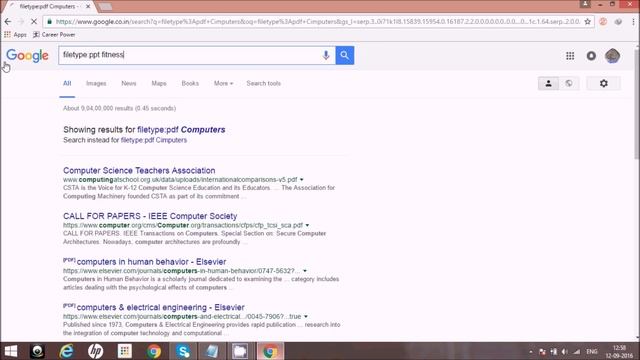This screenshot has width=640, height=360.
Task: Click filetype:pdf Computers corrected query link
Action: pos(181,130)
